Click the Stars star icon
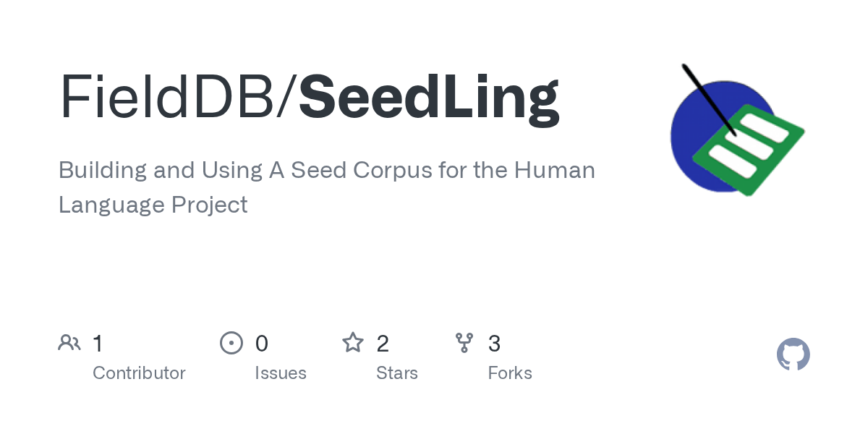Image resolution: width=868 pixels, height=434 pixels. point(353,342)
